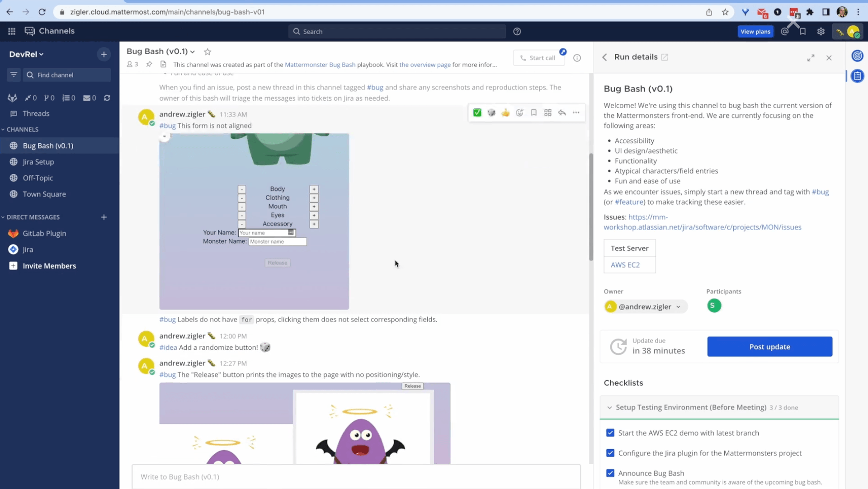Click the #idea hashtag in message
The image size is (868, 489).
pos(168,348)
